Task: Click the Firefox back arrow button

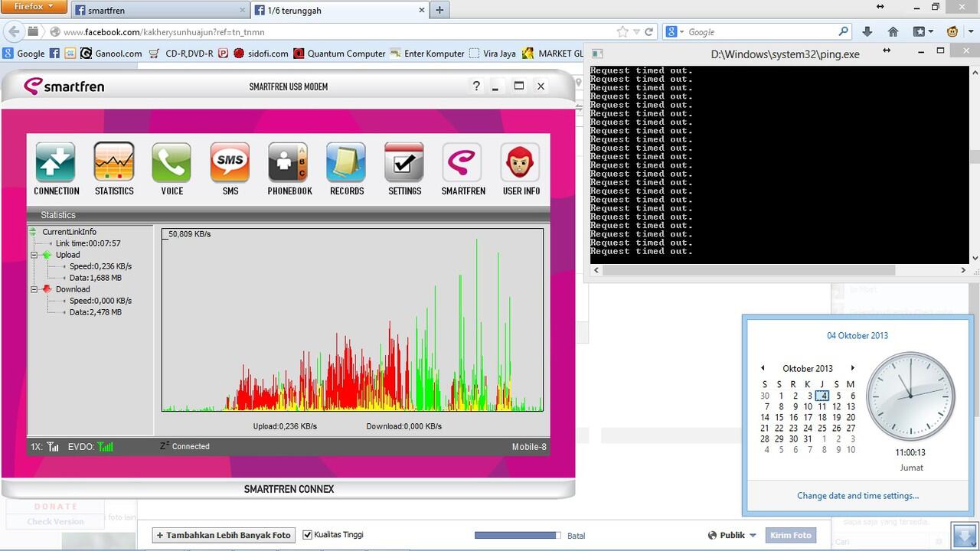Action: [13, 31]
